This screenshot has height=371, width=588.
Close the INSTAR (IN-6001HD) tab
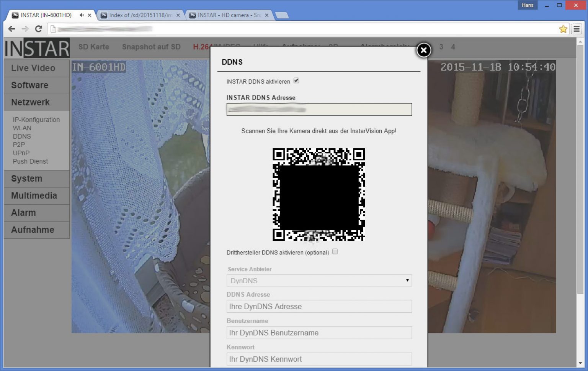pyautogui.click(x=89, y=15)
